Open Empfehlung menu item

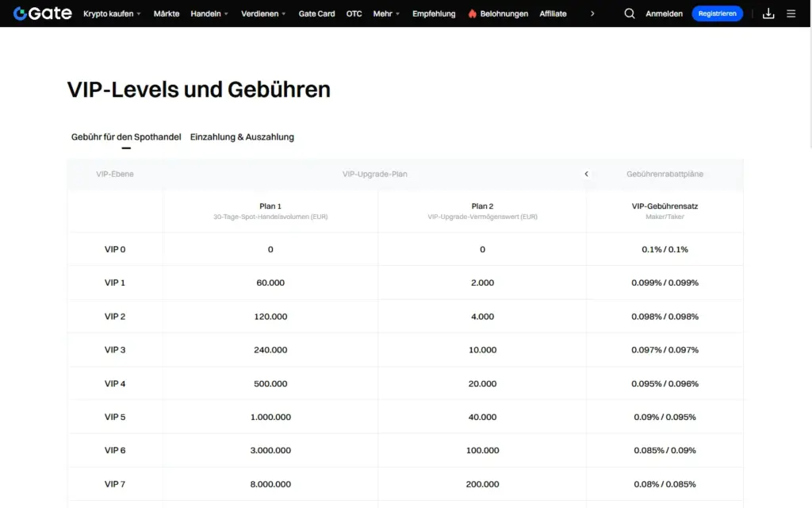434,13
